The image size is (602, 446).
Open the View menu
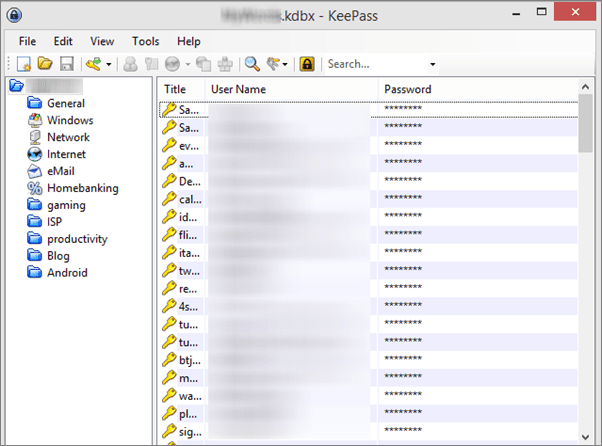pyautogui.click(x=102, y=41)
